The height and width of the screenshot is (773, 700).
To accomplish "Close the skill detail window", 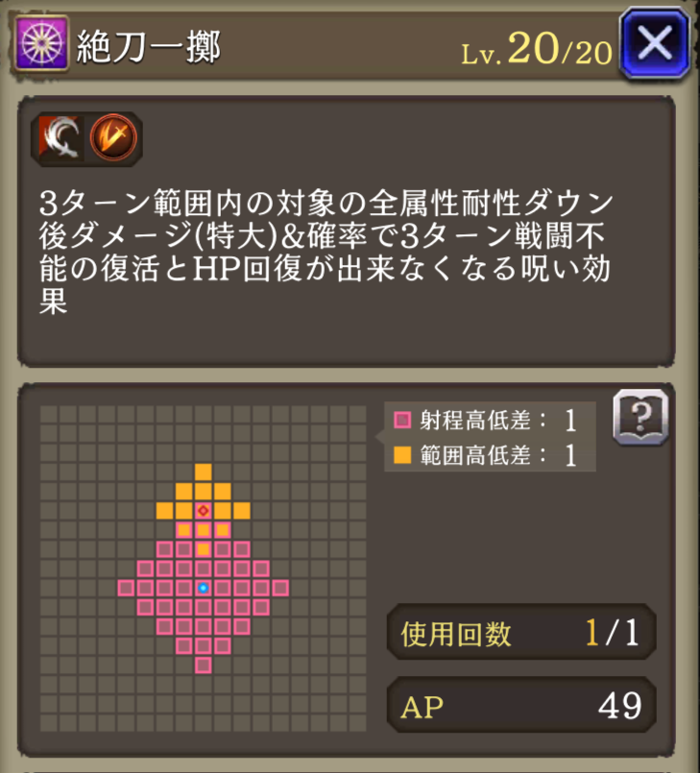I will 655,43.
